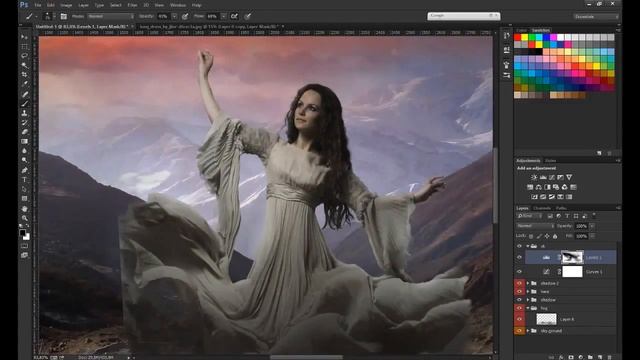The height and width of the screenshot is (360, 640).
Task: Switch to the Paths tab
Action: coord(561,208)
